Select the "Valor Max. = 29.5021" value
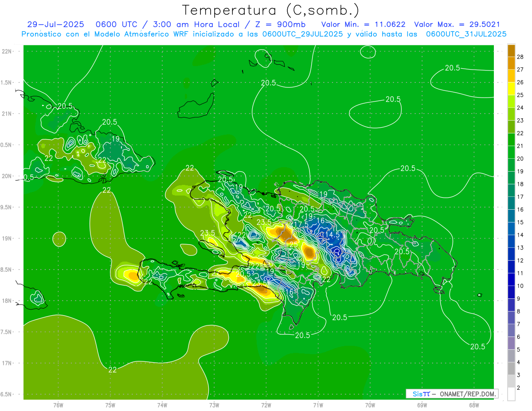This screenshot has height=411, width=532. click(457, 24)
